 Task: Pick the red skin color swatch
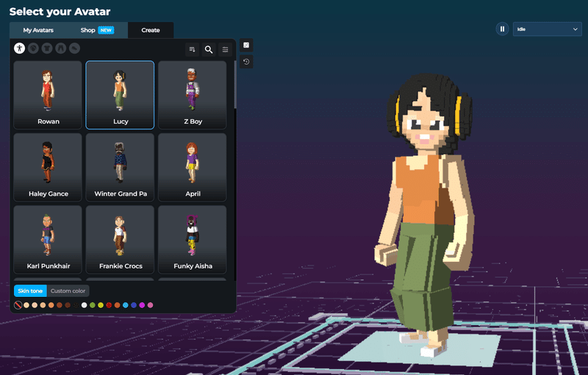[x=109, y=305]
